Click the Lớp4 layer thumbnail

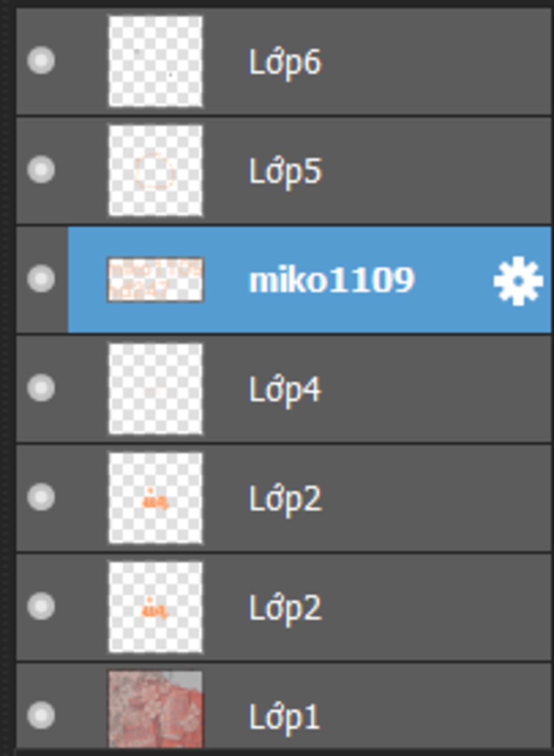coord(155,389)
